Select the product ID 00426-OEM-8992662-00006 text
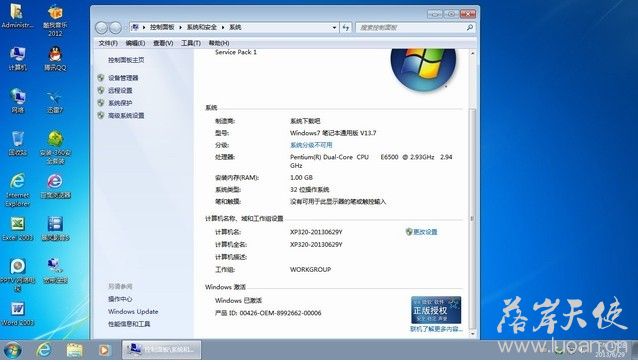The height and width of the screenshot is (362, 638). tap(280, 313)
